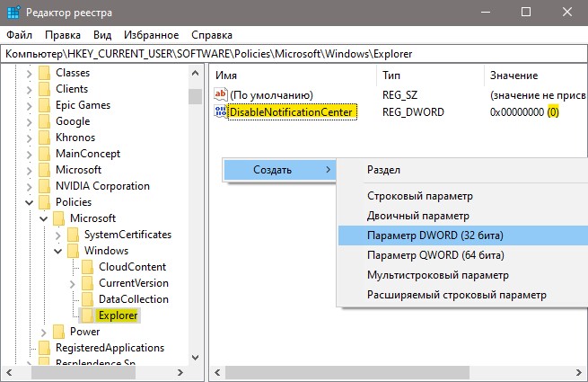This screenshot has width=588, height=382.
Task: Expand the Power key
Action: (43, 333)
